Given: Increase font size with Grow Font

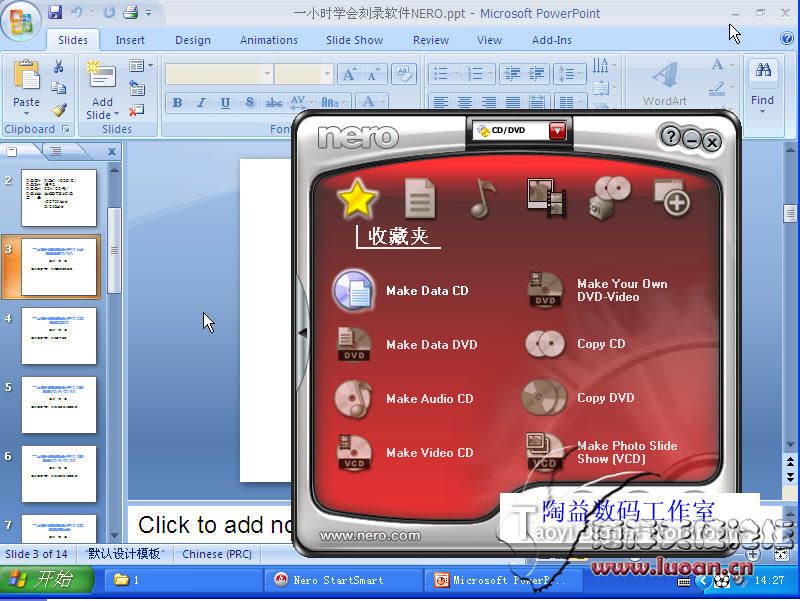Looking at the screenshot, I should click(349, 74).
